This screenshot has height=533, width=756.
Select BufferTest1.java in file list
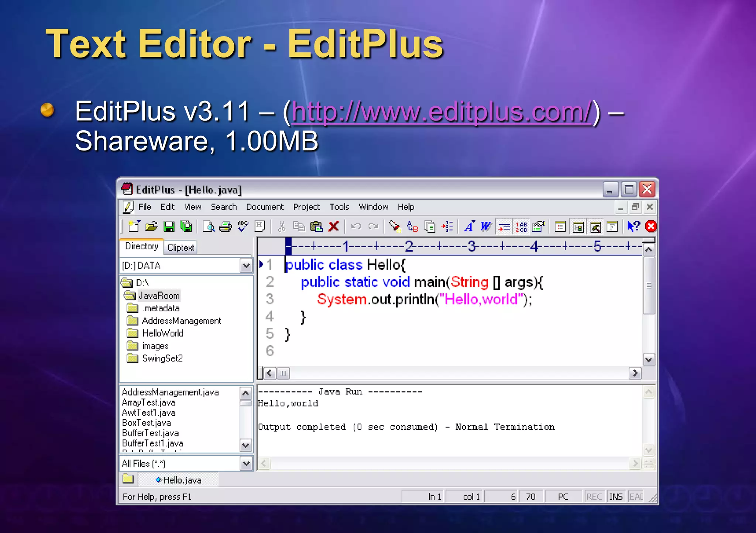coord(152,443)
